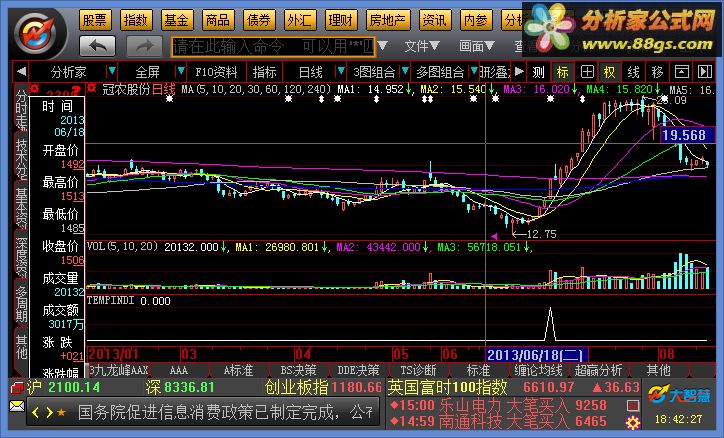Open the 多图组合 dropdown arrow
The height and width of the screenshot is (438, 724).
[474, 71]
